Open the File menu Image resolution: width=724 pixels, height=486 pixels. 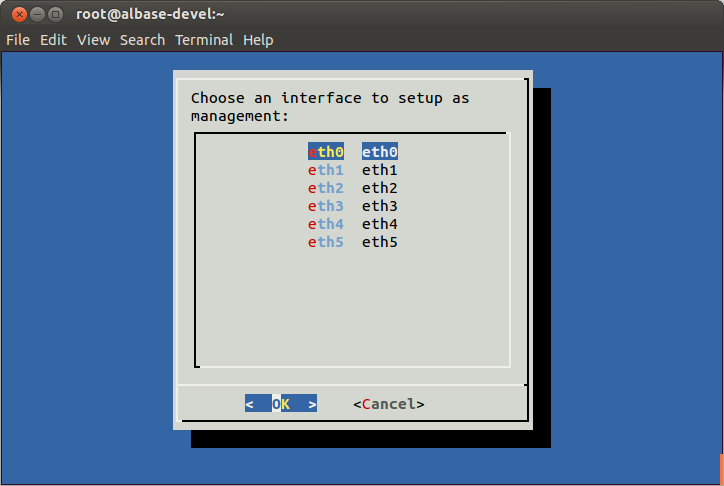tap(18, 40)
